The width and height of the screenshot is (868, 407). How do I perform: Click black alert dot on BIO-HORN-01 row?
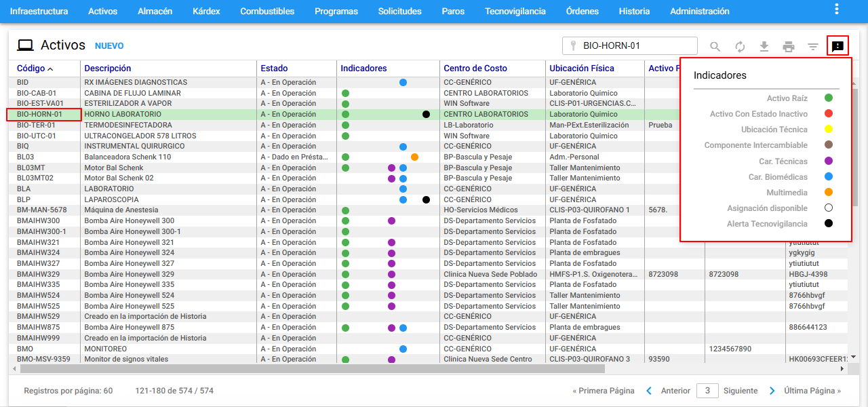click(426, 115)
